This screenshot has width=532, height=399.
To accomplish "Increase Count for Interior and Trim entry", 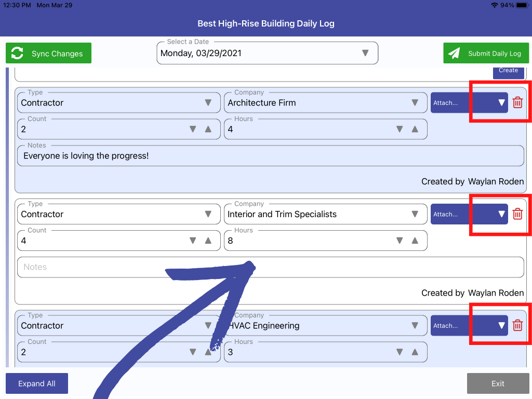I will pos(208,241).
